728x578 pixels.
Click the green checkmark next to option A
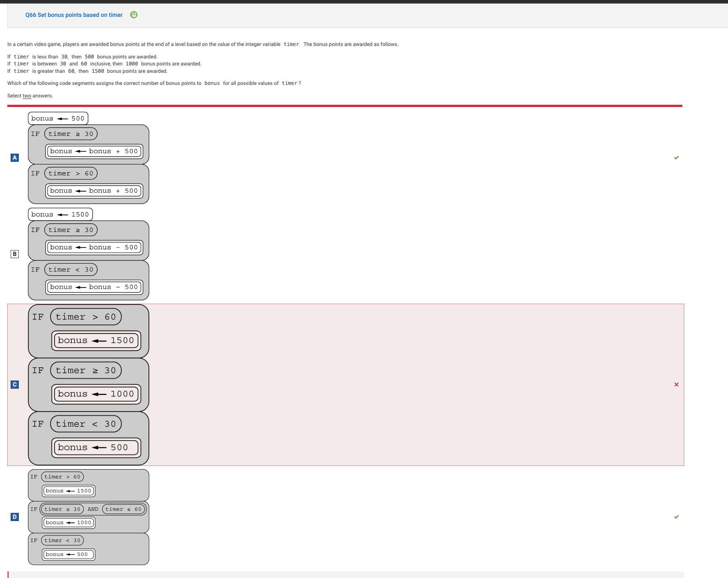[x=676, y=158]
